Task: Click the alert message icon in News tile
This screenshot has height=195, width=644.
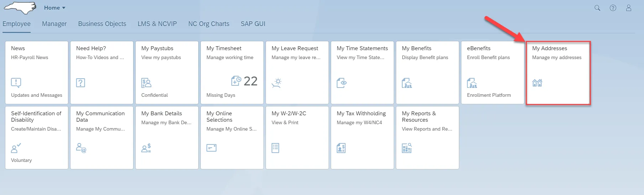Action: tap(16, 83)
